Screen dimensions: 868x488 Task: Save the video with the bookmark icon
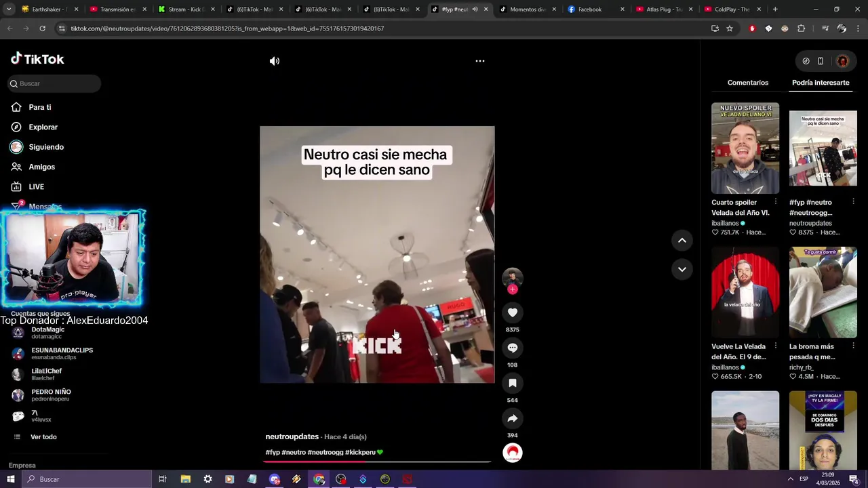pos(513,383)
